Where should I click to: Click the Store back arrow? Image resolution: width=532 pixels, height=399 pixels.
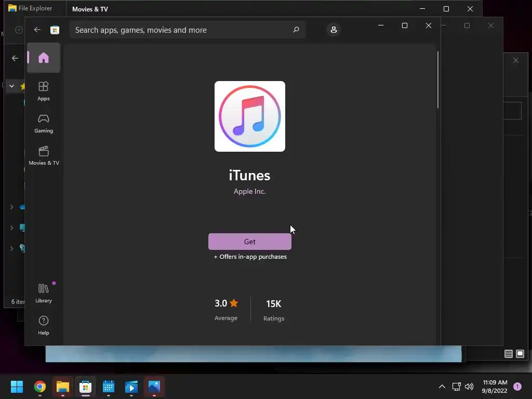click(x=37, y=30)
